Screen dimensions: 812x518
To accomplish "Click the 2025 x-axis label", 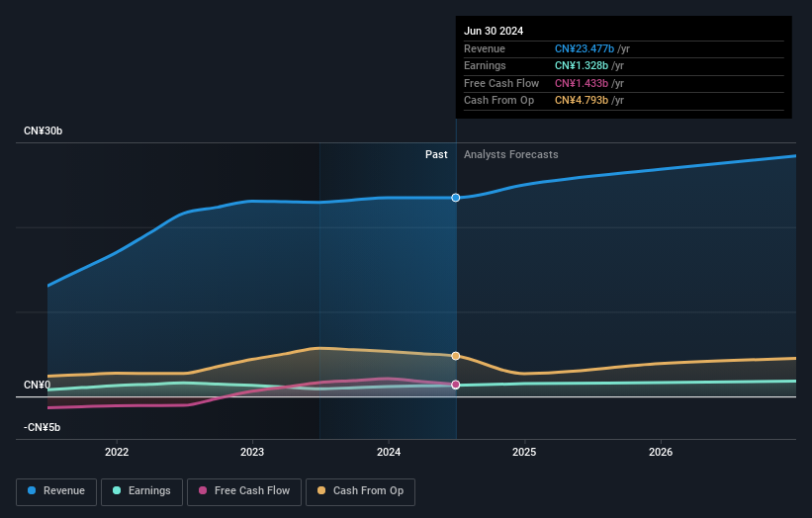I will click(x=524, y=452).
